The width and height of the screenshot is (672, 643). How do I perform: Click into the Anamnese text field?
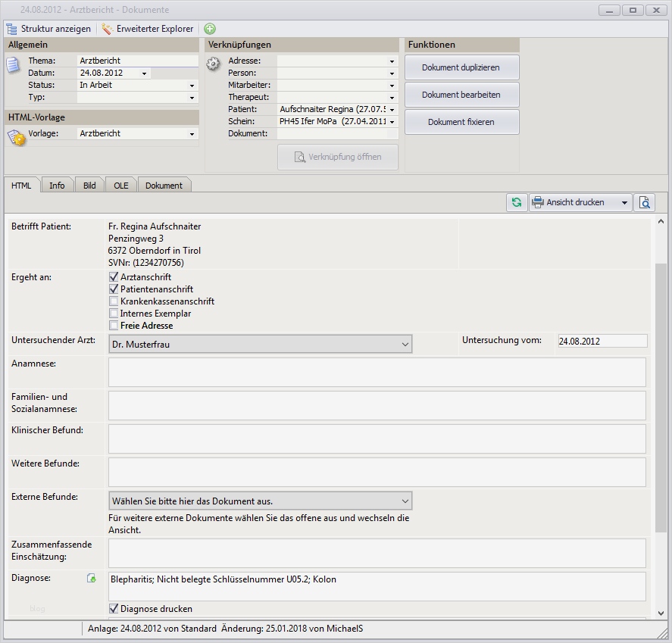[377, 372]
